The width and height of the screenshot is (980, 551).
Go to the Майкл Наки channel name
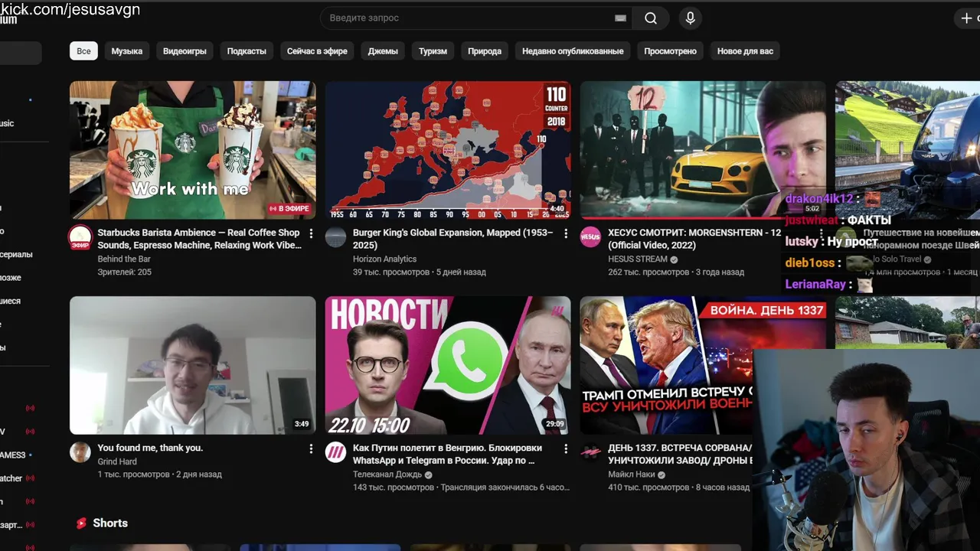631,474
